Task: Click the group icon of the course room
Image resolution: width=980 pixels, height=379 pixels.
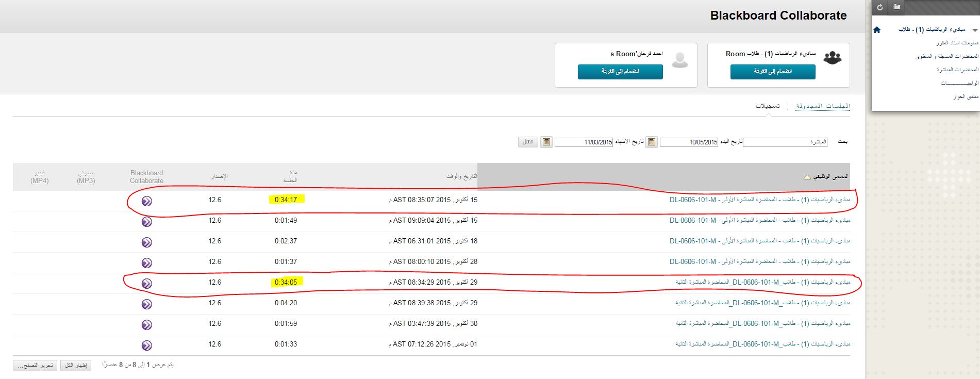Action: [x=832, y=58]
